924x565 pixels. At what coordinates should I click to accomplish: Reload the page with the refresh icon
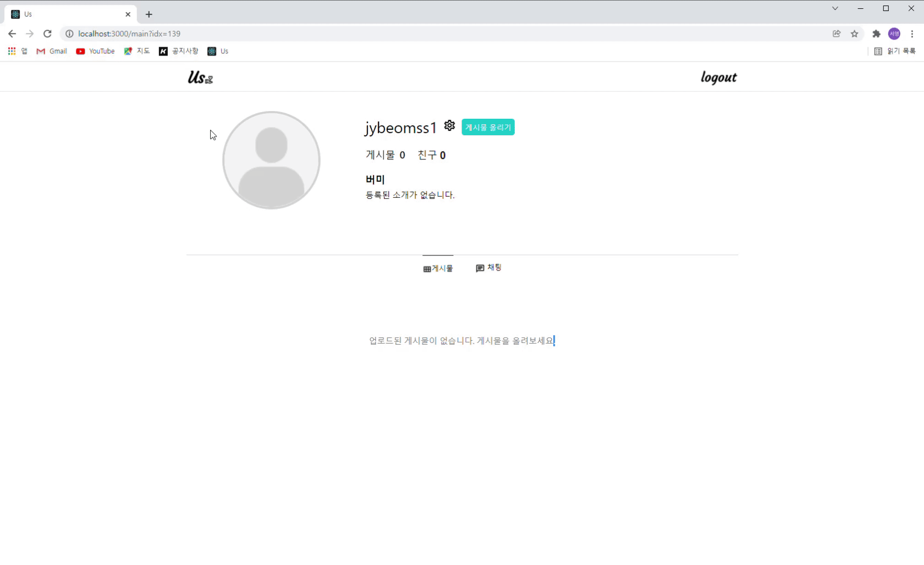point(47,34)
